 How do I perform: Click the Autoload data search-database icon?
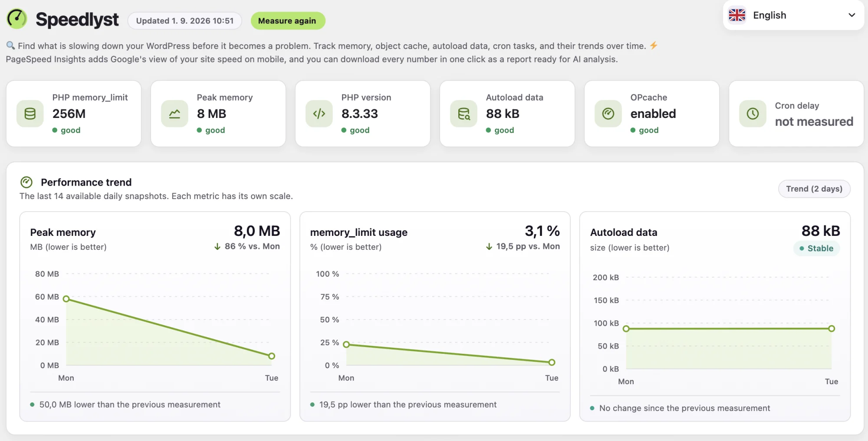464,114
